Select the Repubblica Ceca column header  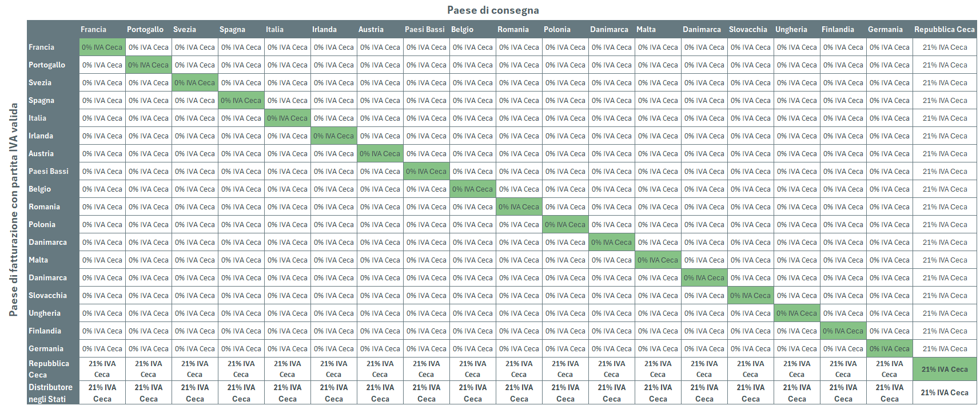[944, 29]
